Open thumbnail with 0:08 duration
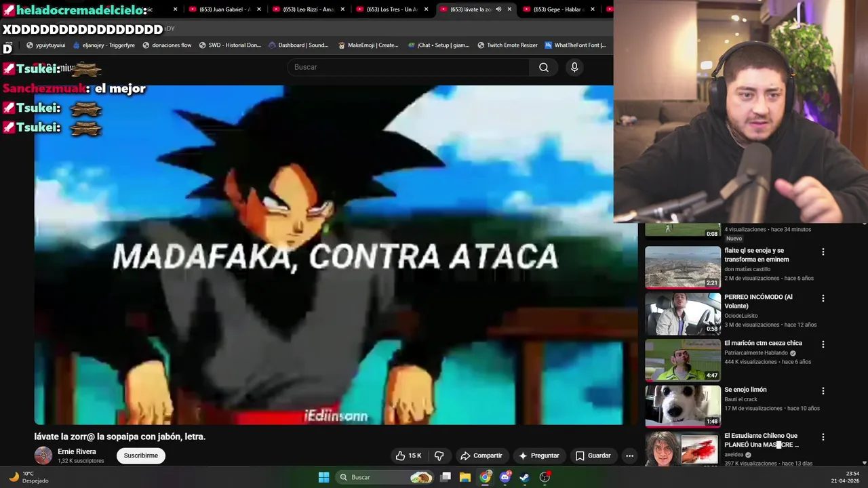The height and width of the screenshot is (488, 868). tap(683, 230)
